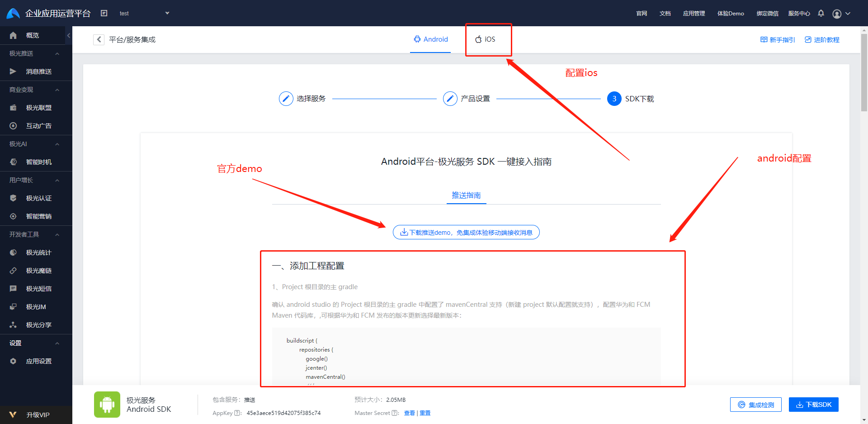Click the 极光认证 shield icon

click(13, 198)
